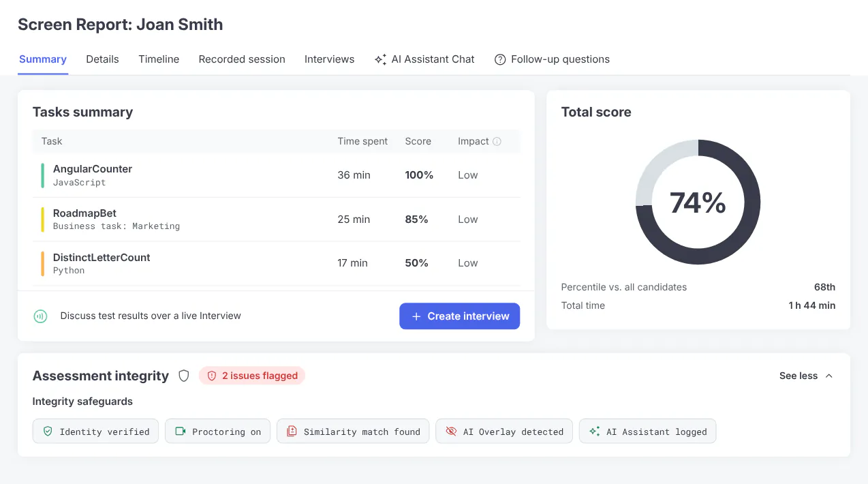Screen dimensions: 868x484
Task: Click the 100% score for AngularCounter
Action: click(x=419, y=175)
